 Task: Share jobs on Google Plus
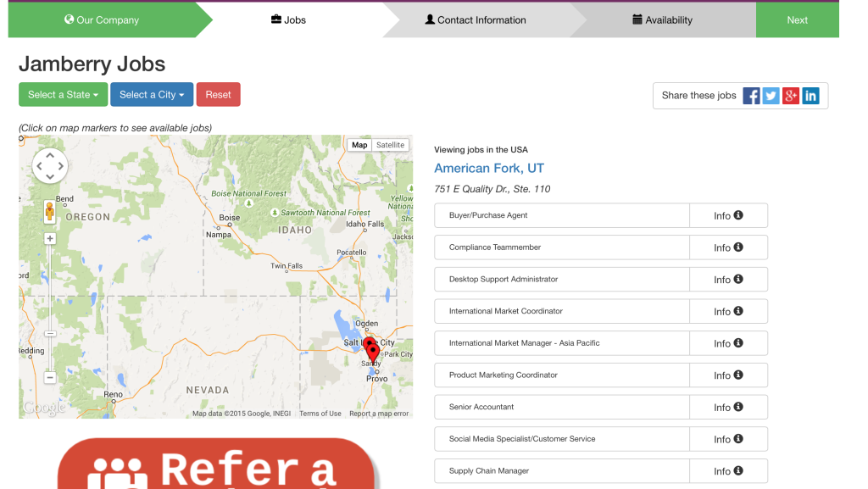(791, 96)
